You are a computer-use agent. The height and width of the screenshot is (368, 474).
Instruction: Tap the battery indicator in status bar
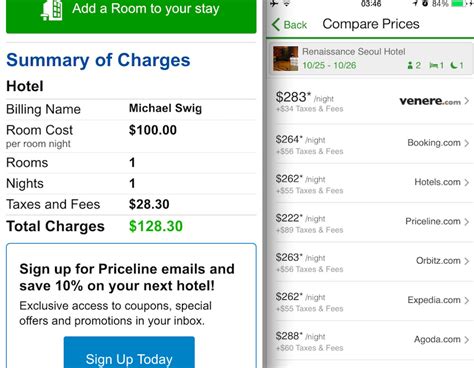click(457, 3)
